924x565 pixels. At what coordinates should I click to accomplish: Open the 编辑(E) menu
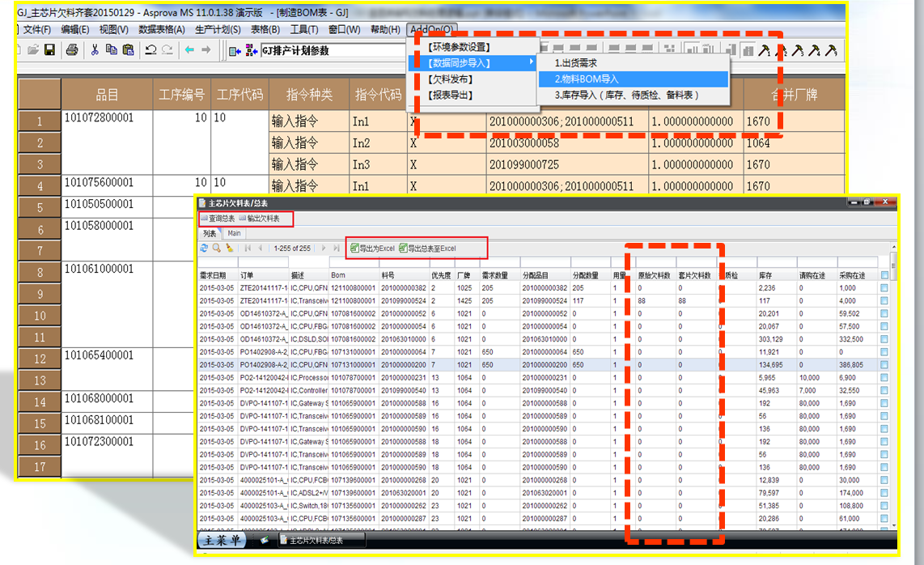tap(74, 29)
